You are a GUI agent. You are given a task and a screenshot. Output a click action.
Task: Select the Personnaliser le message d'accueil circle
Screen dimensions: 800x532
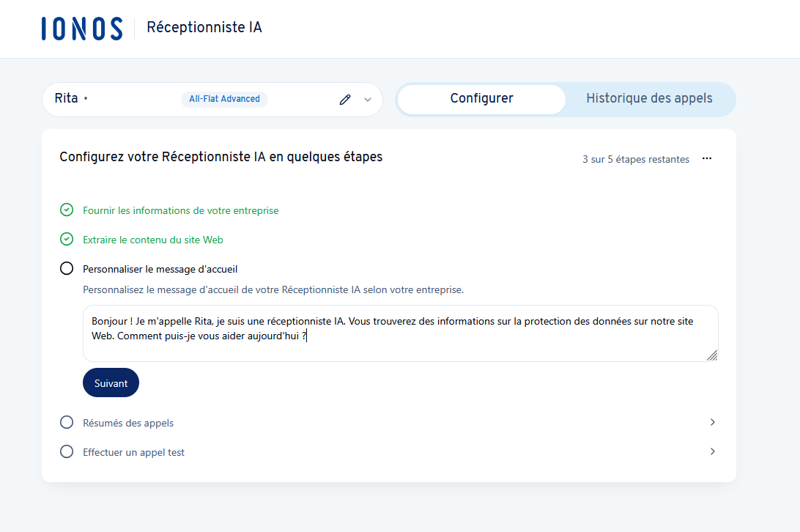pos(67,269)
